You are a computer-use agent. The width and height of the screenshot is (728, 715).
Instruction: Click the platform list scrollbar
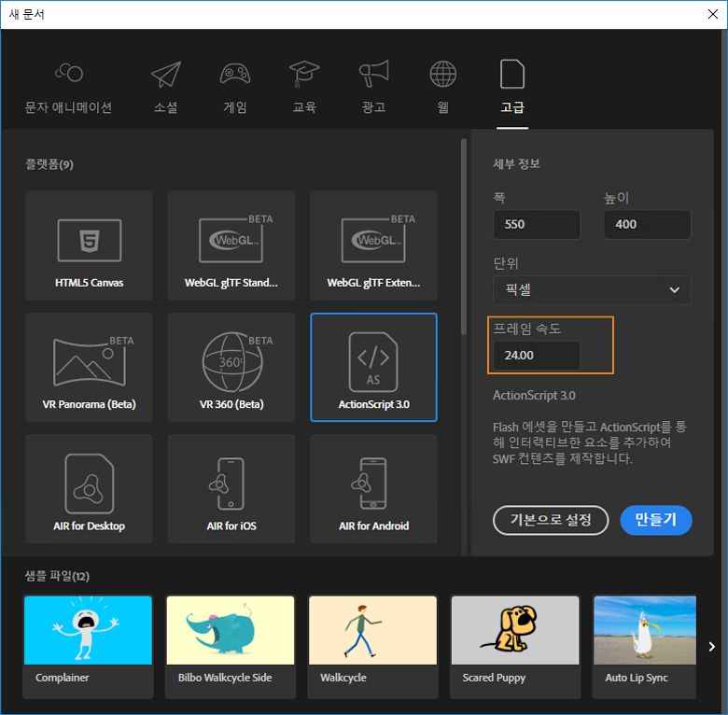(x=464, y=237)
